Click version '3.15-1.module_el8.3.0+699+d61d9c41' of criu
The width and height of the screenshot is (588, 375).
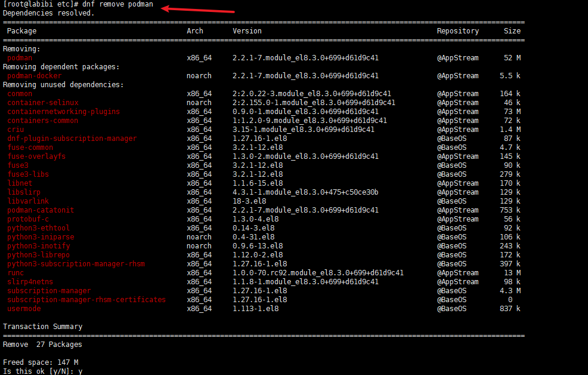tap(304, 130)
